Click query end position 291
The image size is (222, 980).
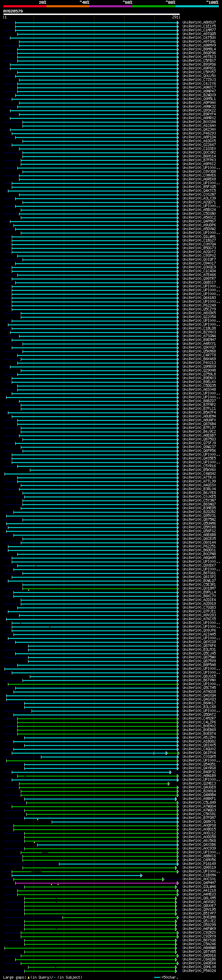175,17
